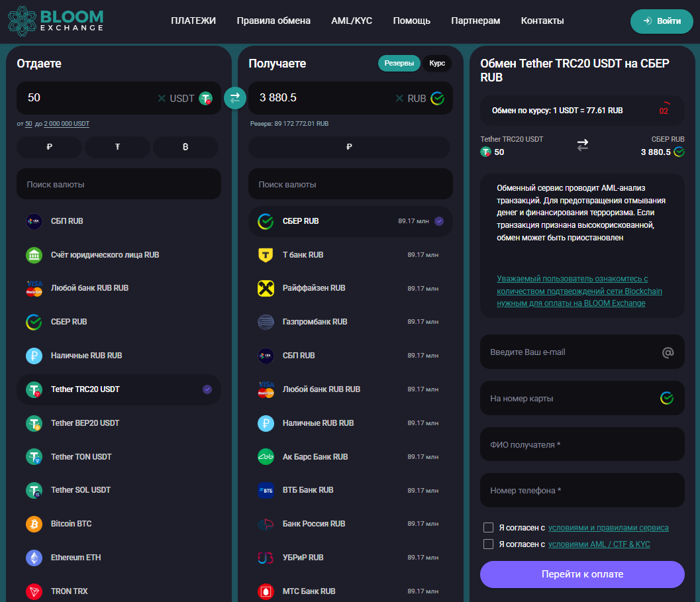This screenshot has height=602, width=700.
Task: Check the service terms and rules agreement box
Action: (488, 528)
